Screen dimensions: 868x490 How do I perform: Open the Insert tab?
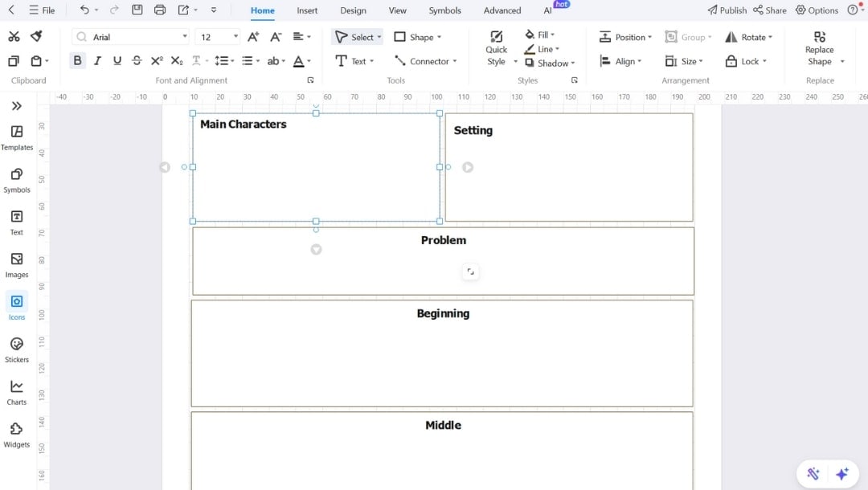(x=307, y=10)
